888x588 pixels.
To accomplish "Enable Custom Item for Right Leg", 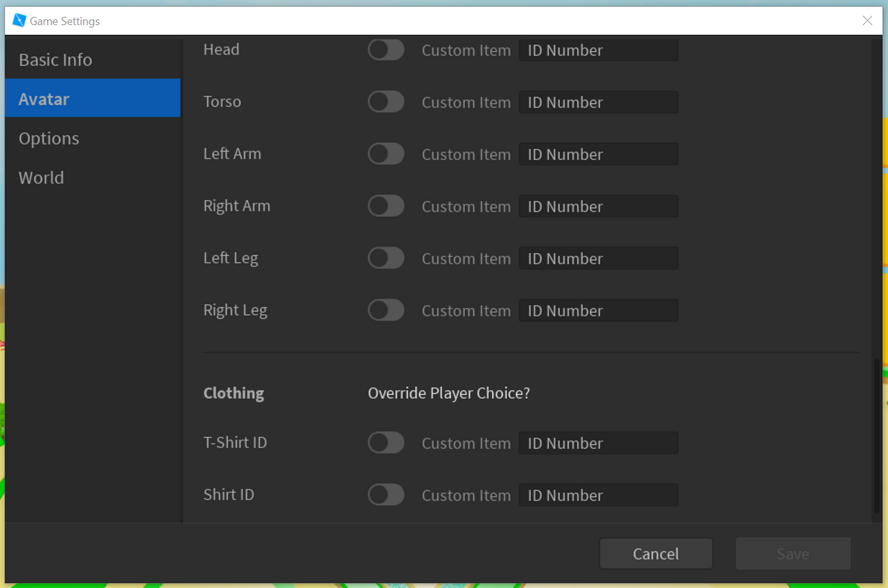I will coord(385,310).
